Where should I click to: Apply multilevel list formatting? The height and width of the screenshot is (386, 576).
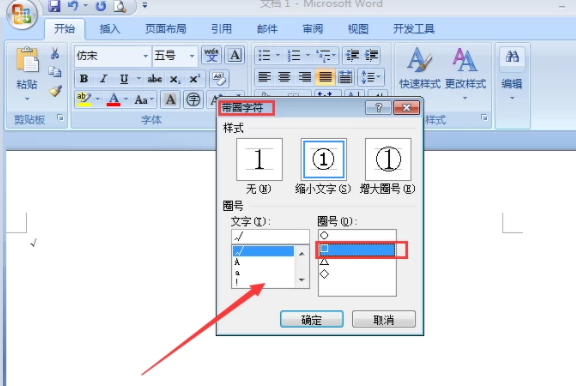pyautogui.click(x=326, y=56)
